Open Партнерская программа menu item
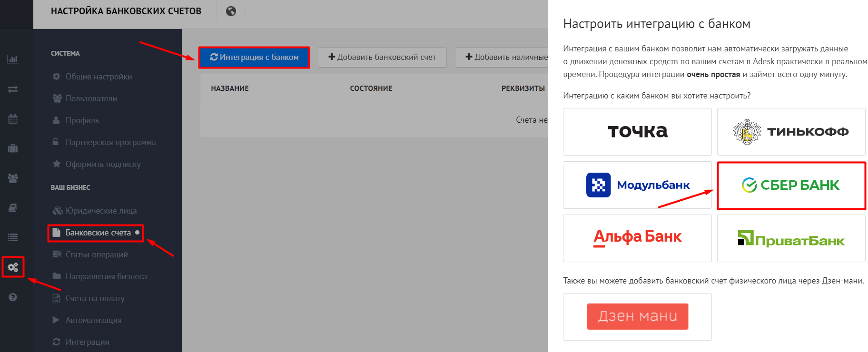Screen dimensions: 868x352 click(x=110, y=142)
